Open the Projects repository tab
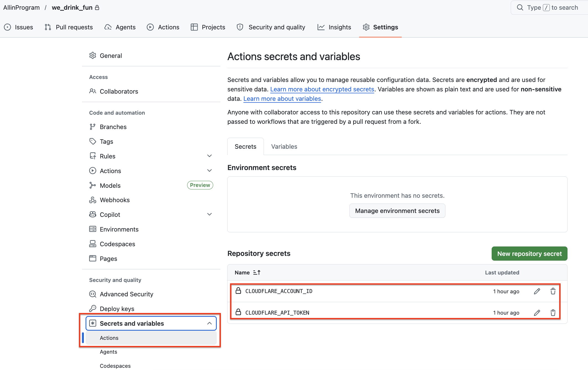 pos(208,27)
